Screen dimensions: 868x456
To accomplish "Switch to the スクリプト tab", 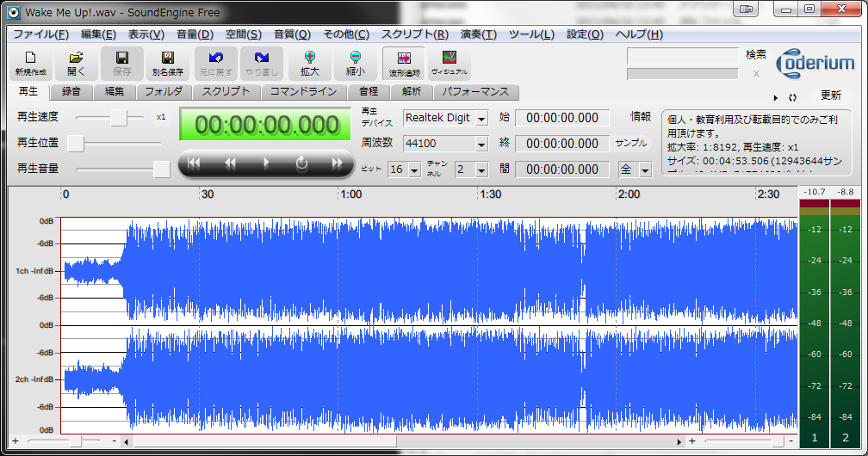I will click(x=226, y=91).
